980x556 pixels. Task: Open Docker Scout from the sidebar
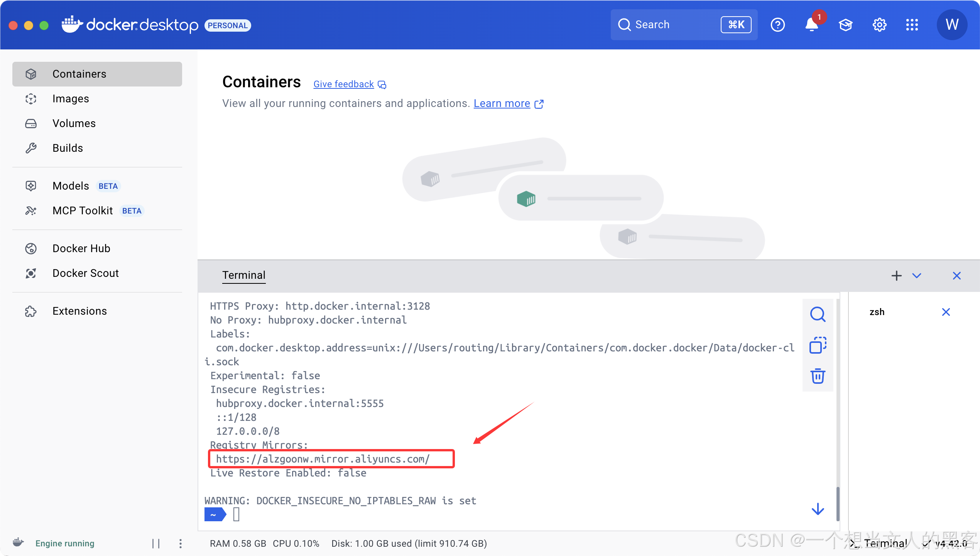pos(85,273)
